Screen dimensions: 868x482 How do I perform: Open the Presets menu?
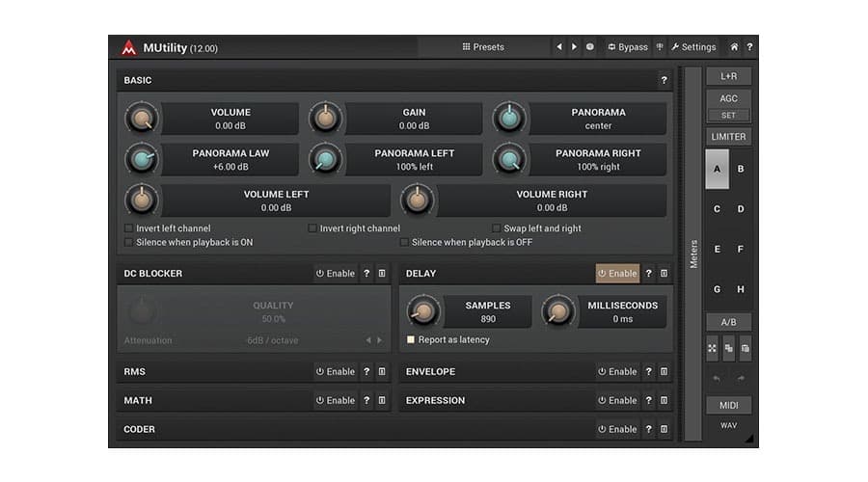[483, 47]
